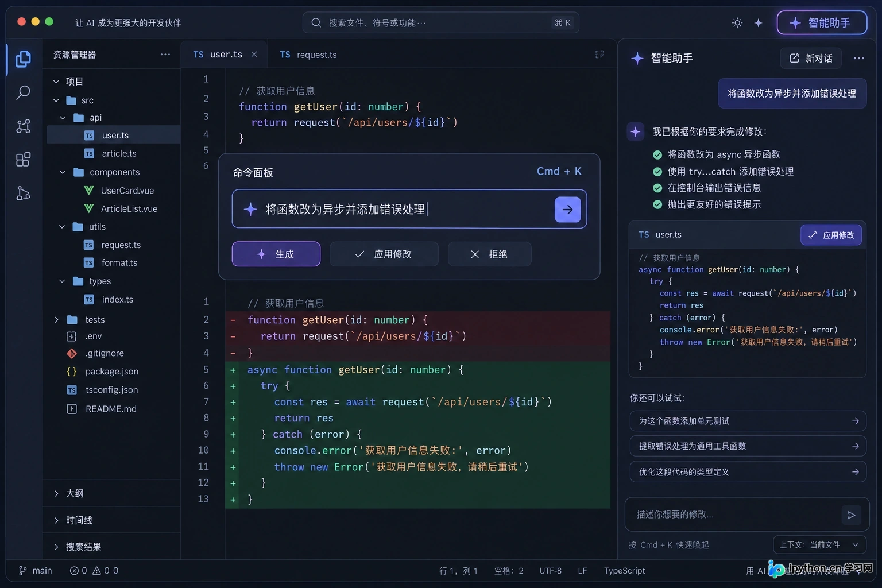Toggle the light theme sun icon
This screenshot has width=882, height=588.
[737, 23]
